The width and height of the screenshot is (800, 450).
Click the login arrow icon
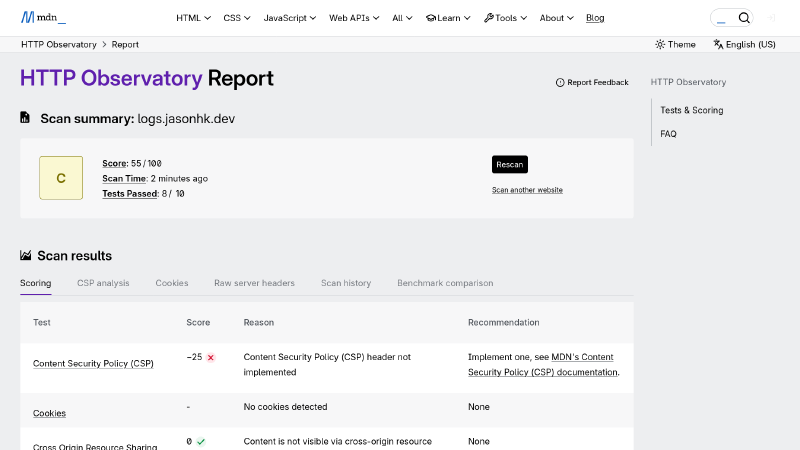coord(771,18)
